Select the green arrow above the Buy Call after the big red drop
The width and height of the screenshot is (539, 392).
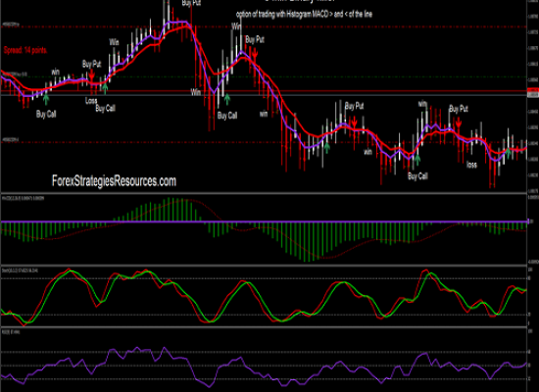pyautogui.click(x=227, y=99)
